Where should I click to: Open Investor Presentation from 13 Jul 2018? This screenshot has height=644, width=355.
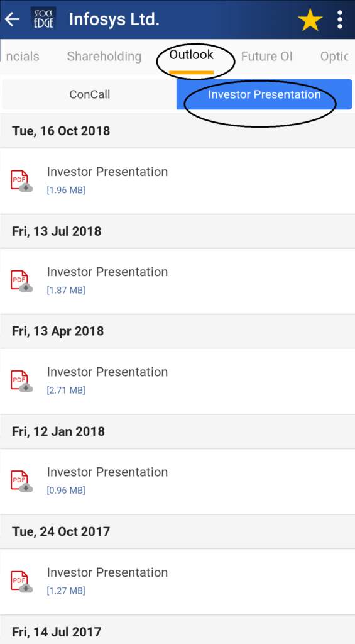[x=107, y=272]
